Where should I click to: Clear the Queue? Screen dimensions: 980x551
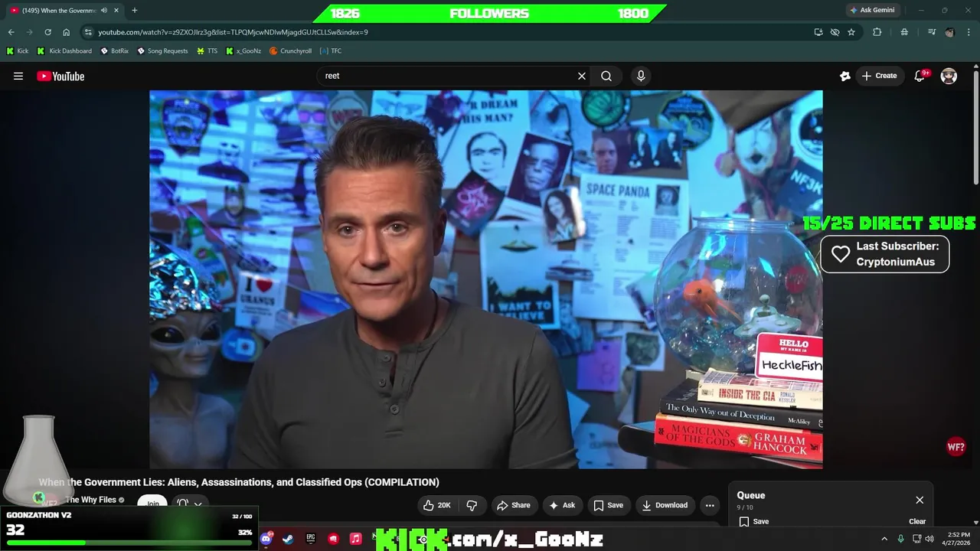(x=917, y=521)
